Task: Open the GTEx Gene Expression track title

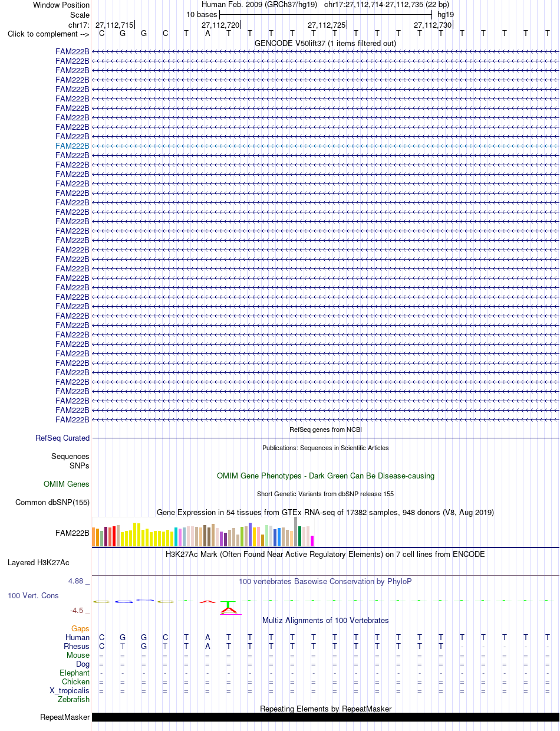Action: [x=325, y=512]
